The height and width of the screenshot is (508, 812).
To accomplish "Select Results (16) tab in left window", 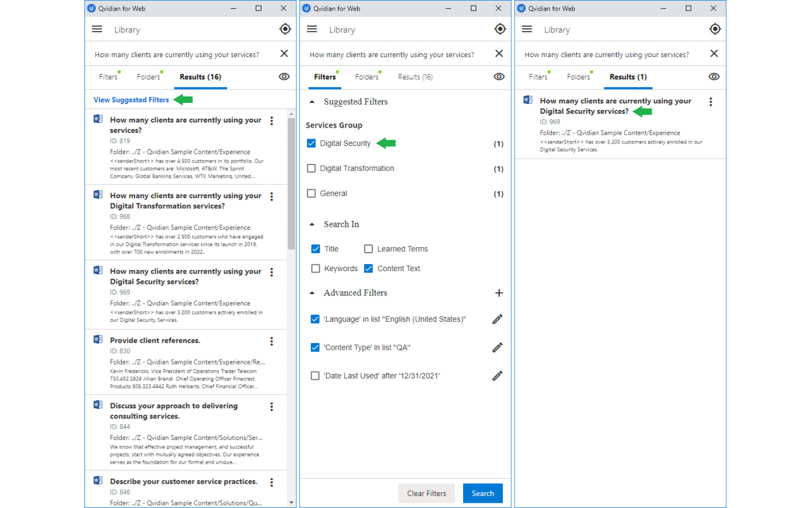I will click(200, 77).
